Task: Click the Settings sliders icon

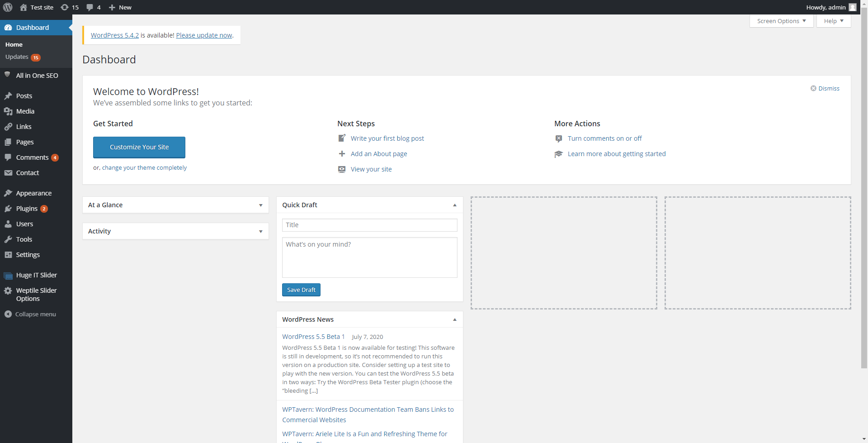Action: (8, 255)
